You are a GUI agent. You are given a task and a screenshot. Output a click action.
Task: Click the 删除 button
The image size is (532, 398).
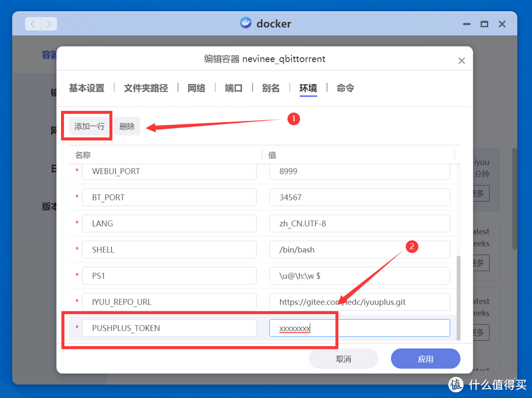[127, 126]
